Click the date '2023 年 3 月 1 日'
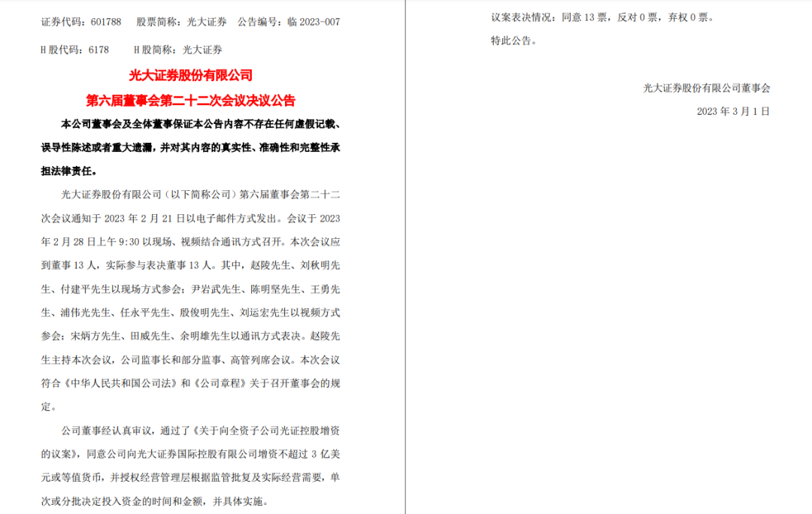 pyautogui.click(x=733, y=111)
